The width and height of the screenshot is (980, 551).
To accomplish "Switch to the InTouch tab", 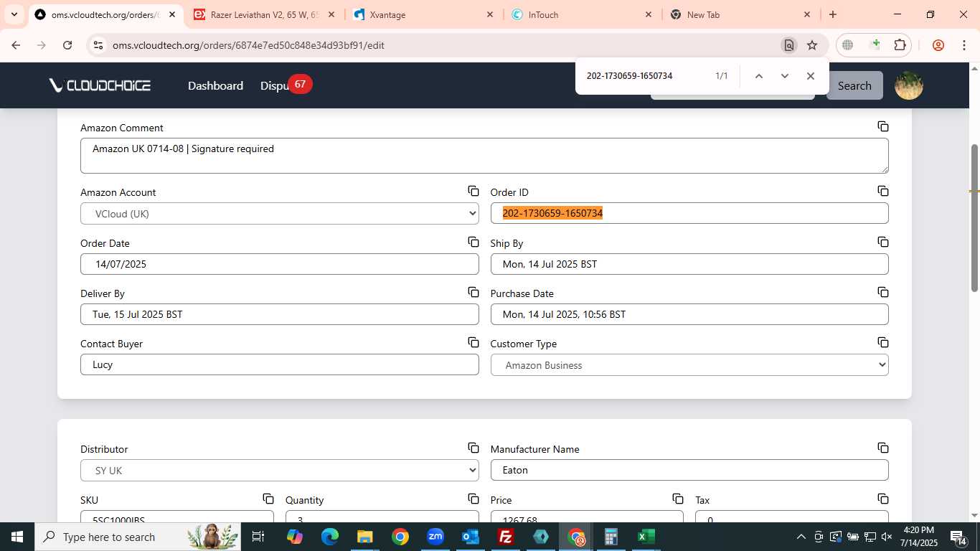I will point(581,14).
